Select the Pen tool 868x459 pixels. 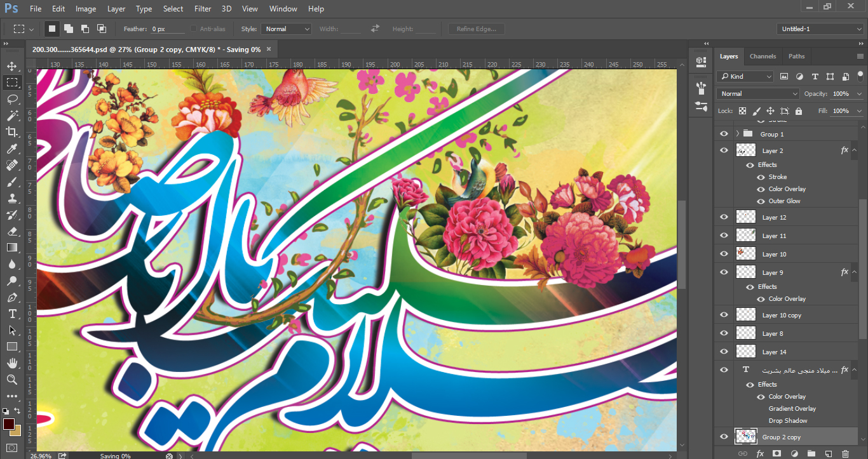click(x=12, y=297)
